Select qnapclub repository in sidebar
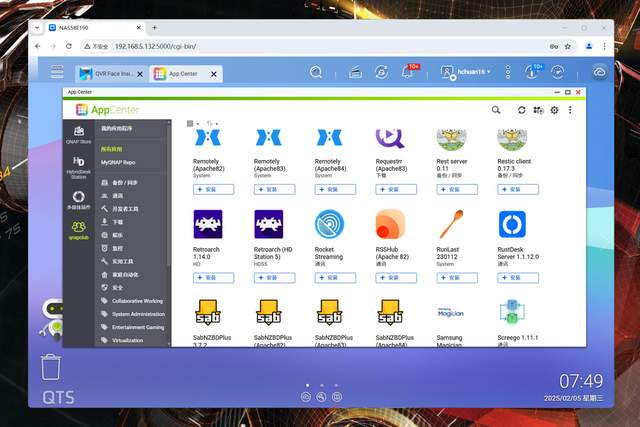This screenshot has width=640, height=427. [79, 230]
